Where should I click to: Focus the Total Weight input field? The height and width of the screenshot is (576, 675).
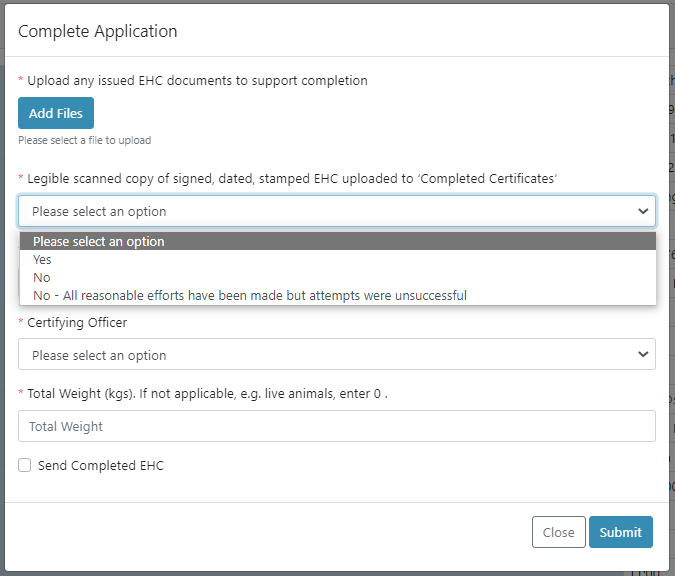(x=337, y=426)
